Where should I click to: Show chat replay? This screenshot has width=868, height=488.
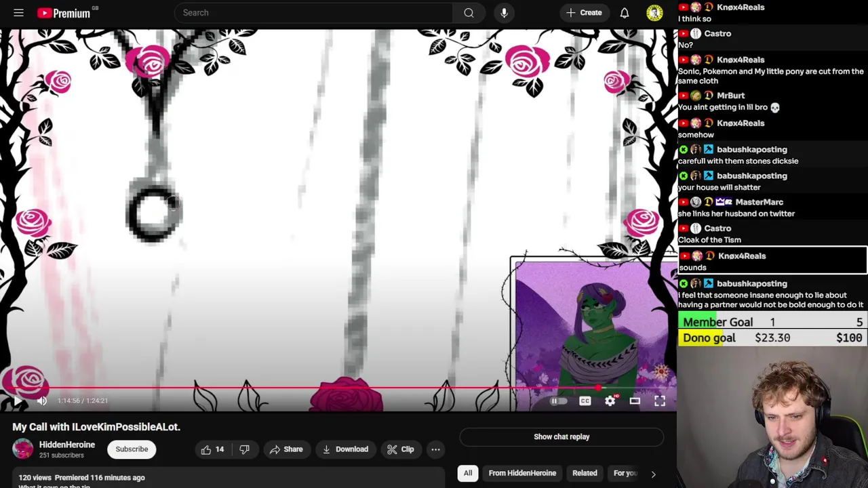(x=561, y=437)
